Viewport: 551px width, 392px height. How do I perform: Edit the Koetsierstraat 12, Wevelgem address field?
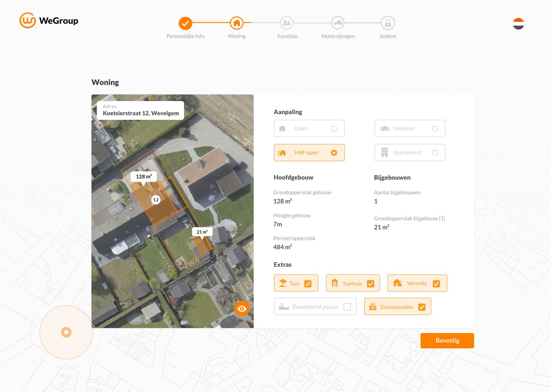pyautogui.click(x=140, y=110)
